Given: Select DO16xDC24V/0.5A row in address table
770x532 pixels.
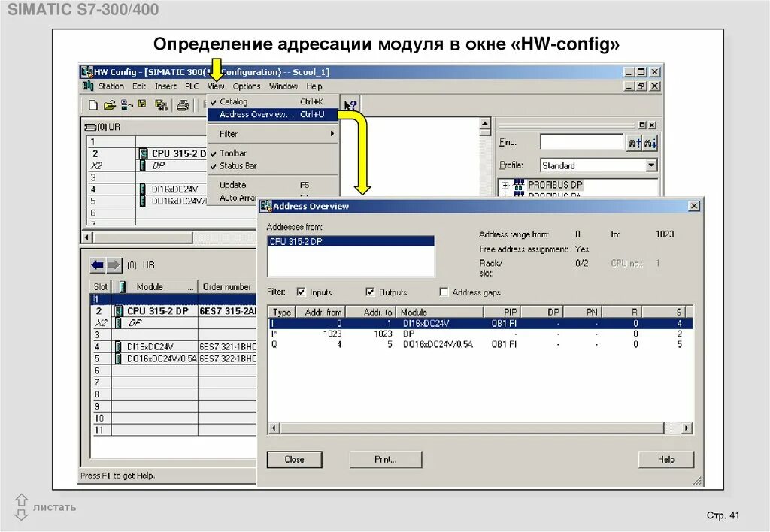Looking at the screenshot, I should tap(480, 345).
